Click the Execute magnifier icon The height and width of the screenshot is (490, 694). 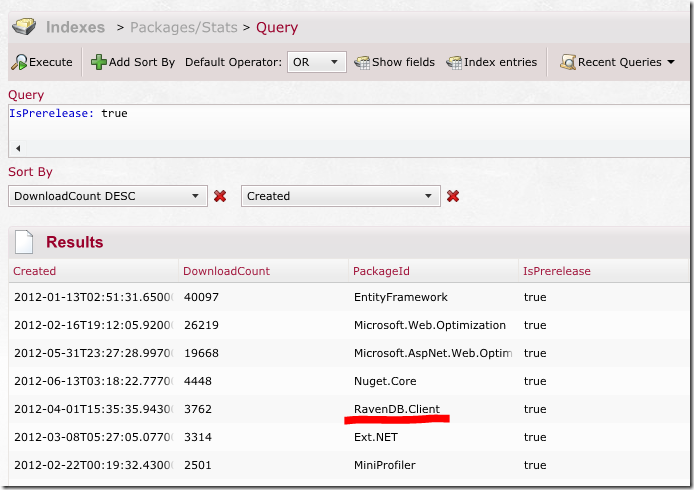[x=19, y=62]
